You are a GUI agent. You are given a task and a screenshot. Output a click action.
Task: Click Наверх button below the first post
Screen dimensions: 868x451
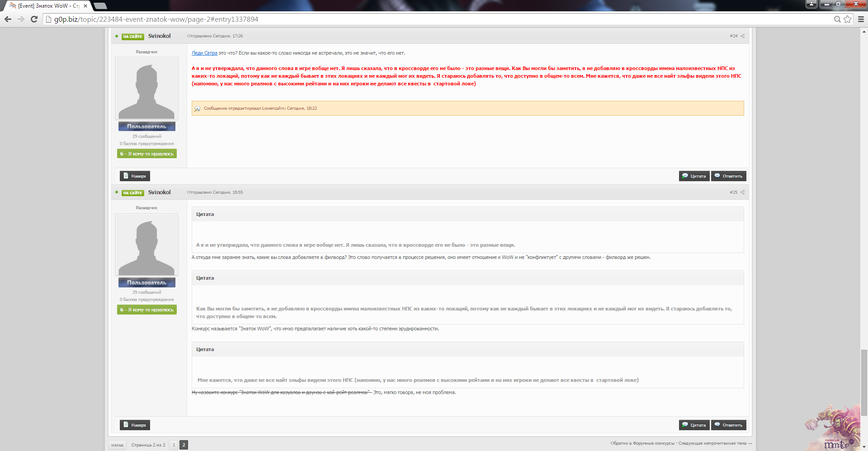coord(135,176)
